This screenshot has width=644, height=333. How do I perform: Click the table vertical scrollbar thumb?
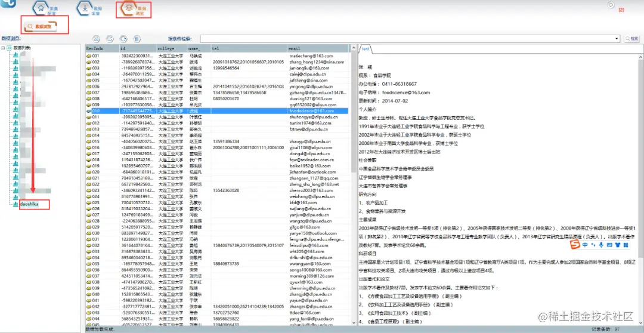353,111
